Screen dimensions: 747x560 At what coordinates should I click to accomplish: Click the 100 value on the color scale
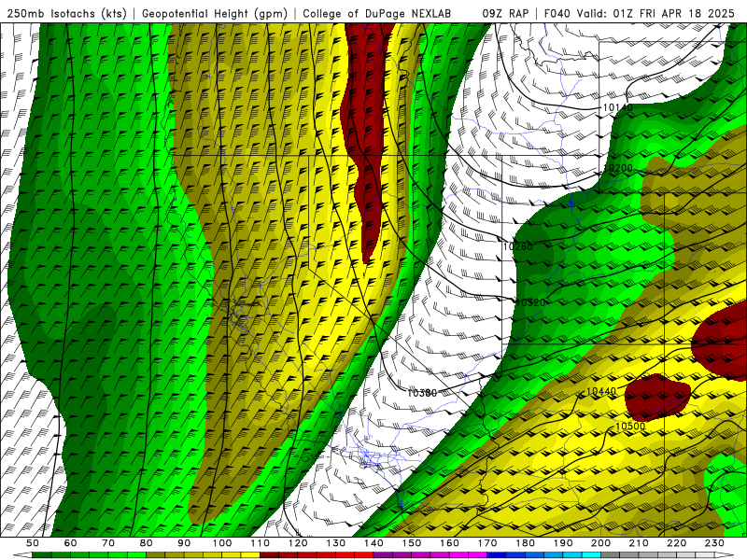coord(222,543)
